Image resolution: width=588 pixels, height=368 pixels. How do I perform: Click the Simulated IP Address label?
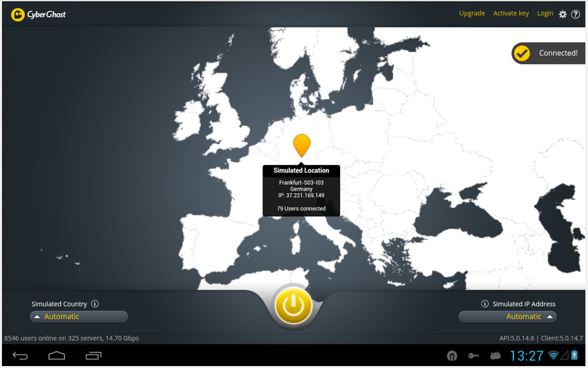(x=524, y=304)
